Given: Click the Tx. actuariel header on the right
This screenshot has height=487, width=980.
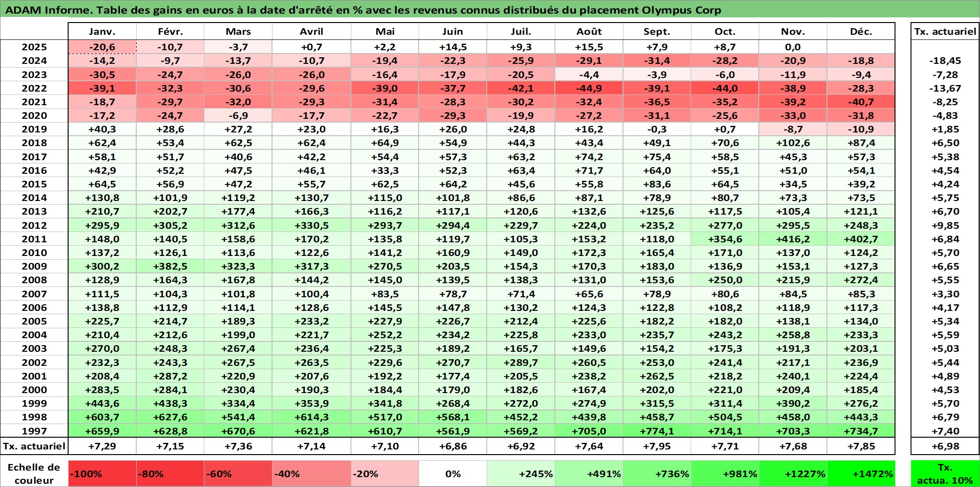Looking at the screenshot, I should [x=945, y=31].
